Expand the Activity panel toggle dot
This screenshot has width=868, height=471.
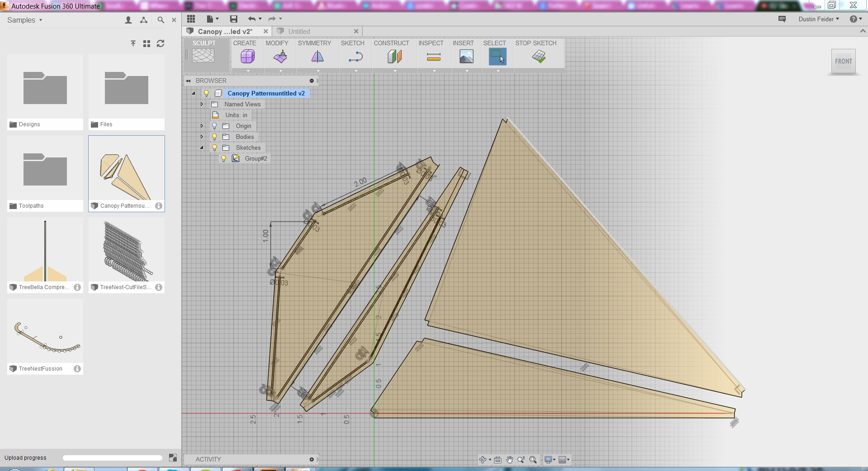pyautogui.click(x=311, y=459)
